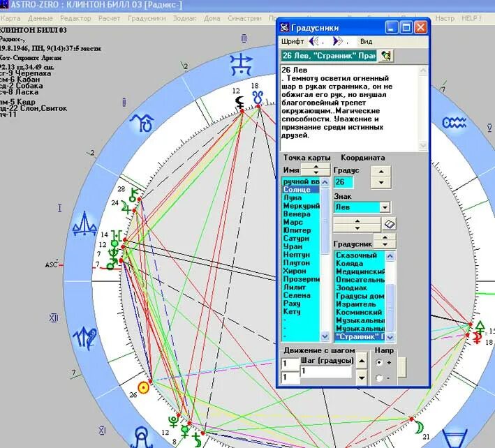The height and width of the screenshot is (448, 495).
Task: Click the 26 Лев title field
Action: point(329,56)
